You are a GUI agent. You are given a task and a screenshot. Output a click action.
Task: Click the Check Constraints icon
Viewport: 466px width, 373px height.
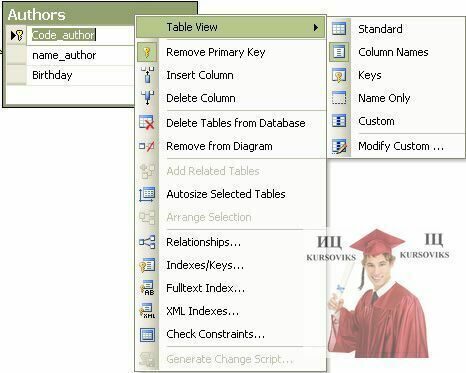click(x=147, y=334)
